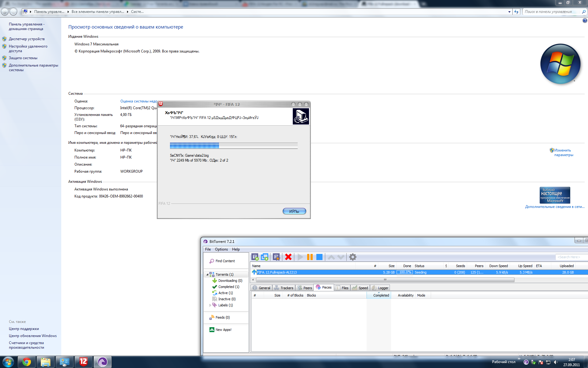Click the volume speaker tray icon
588x368 pixels.
(x=556, y=362)
